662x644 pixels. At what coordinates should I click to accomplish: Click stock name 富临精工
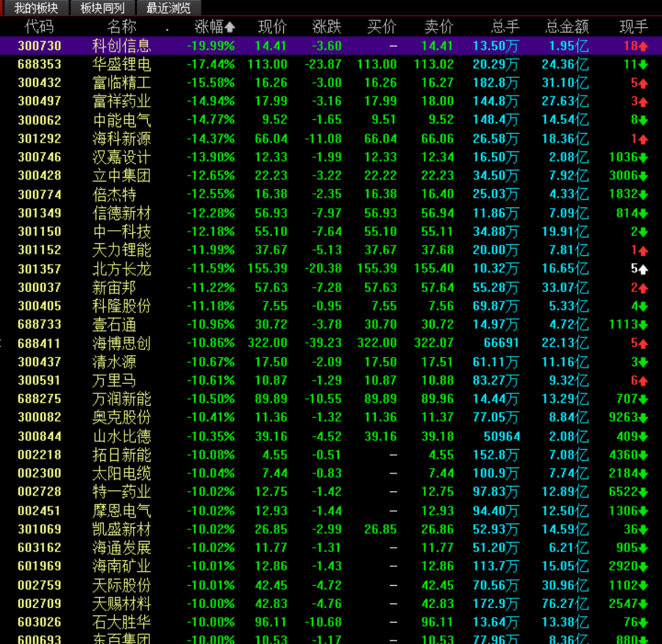(121, 83)
